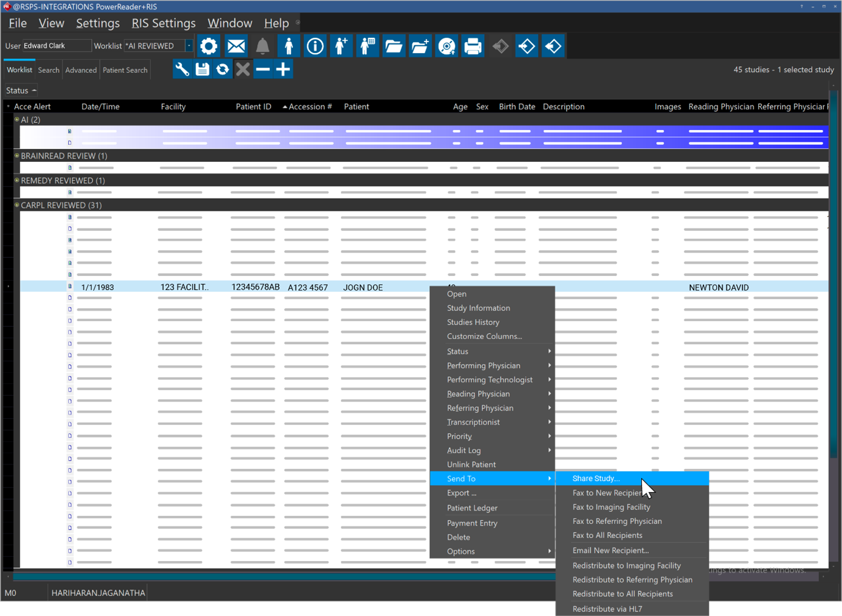The image size is (842, 616).
Task: Click the save worklist settings icon
Action: point(202,69)
